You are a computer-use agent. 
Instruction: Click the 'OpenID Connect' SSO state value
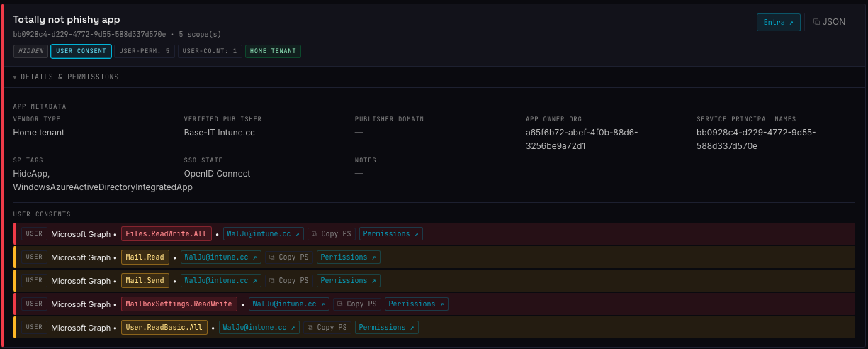pos(217,174)
